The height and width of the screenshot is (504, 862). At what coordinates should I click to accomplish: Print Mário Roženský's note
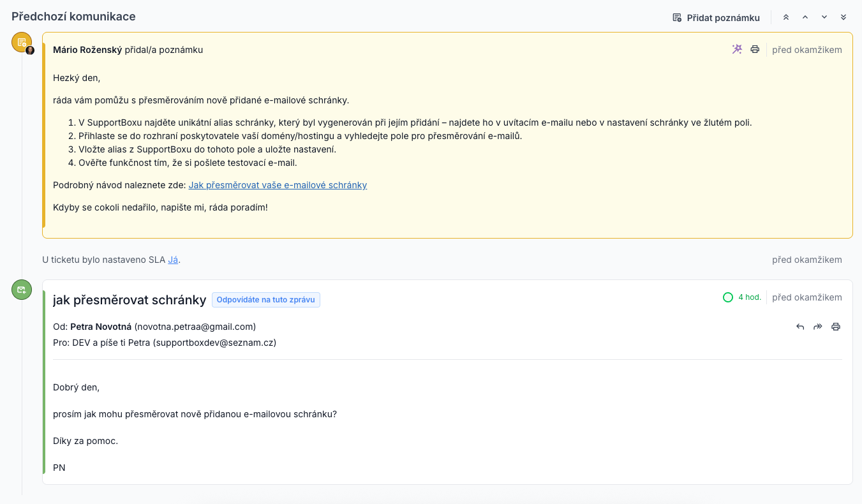click(755, 49)
